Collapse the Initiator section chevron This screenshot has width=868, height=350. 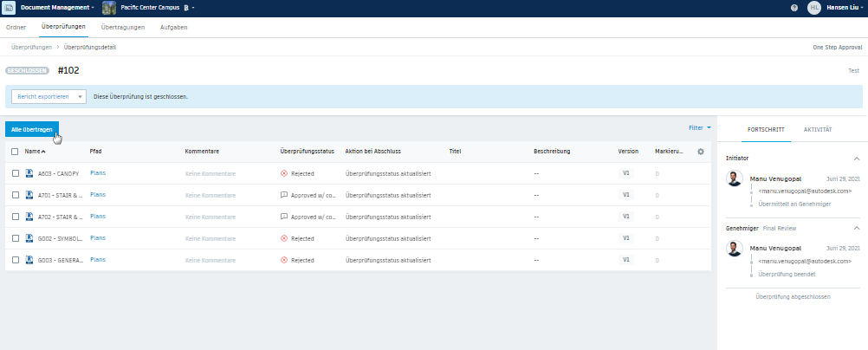[857, 159]
